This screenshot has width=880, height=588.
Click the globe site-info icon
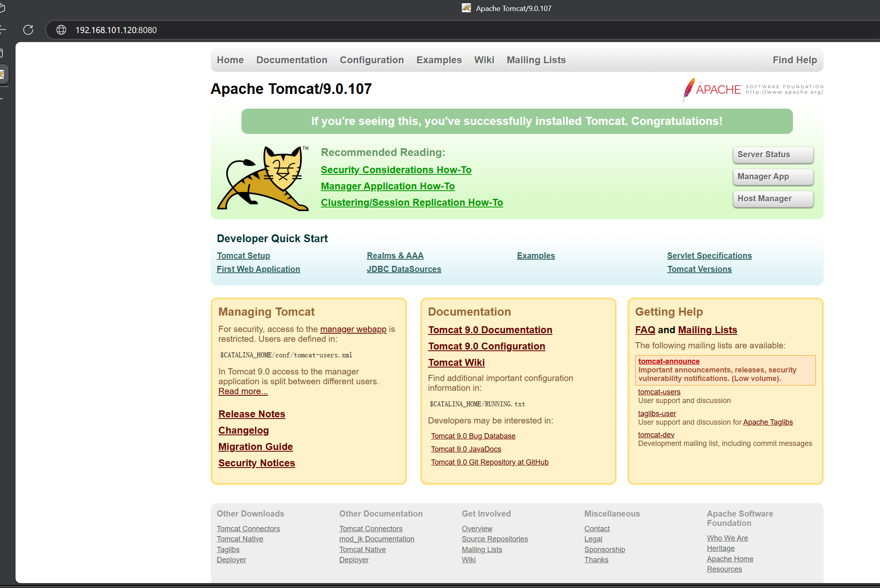point(61,30)
